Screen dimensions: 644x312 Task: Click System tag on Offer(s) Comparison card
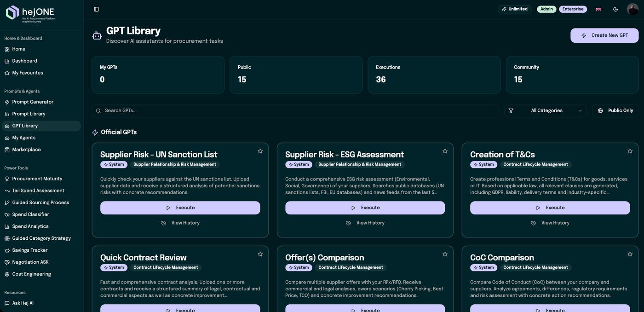pos(299,268)
